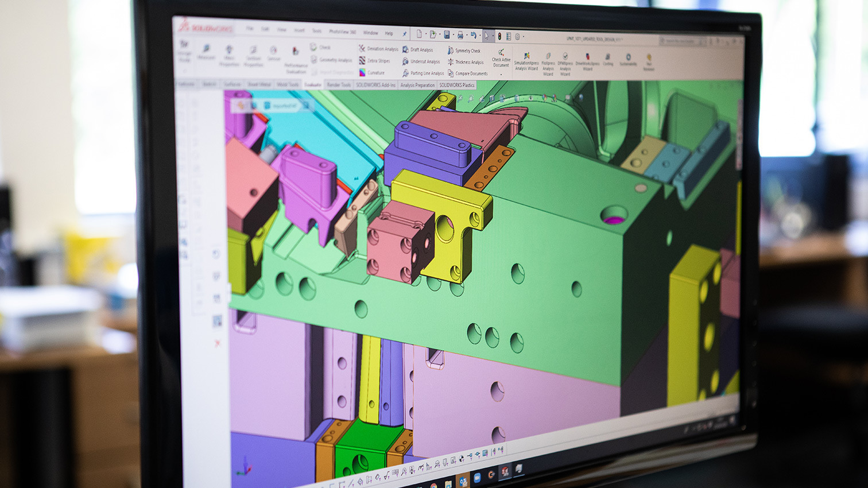Open Mass Properties
Image resolution: width=868 pixels, height=488 pixels.
pos(229,55)
